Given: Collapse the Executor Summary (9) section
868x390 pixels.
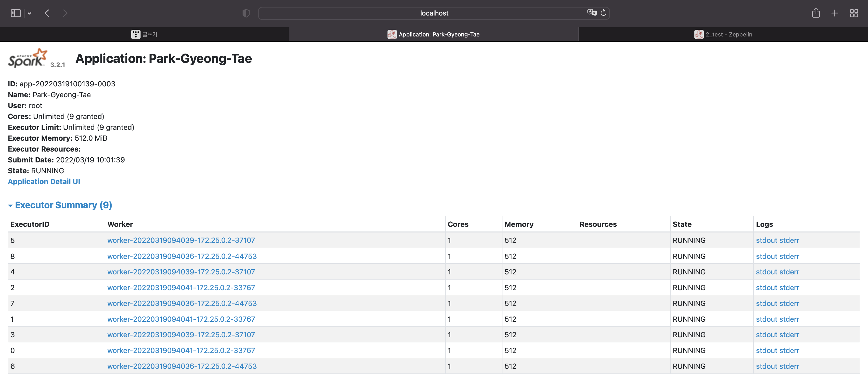Looking at the screenshot, I should [60, 205].
